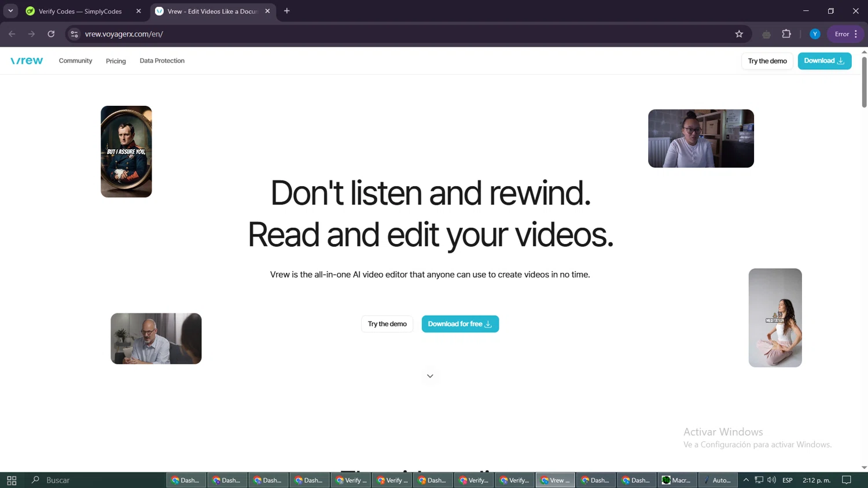Open the Macr... app in the taskbar
The image size is (868, 488).
click(677, 480)
